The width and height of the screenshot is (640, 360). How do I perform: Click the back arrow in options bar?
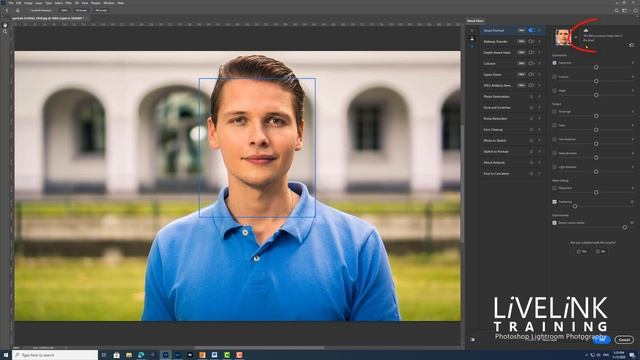pyautogui.click(x=7, y=11)
